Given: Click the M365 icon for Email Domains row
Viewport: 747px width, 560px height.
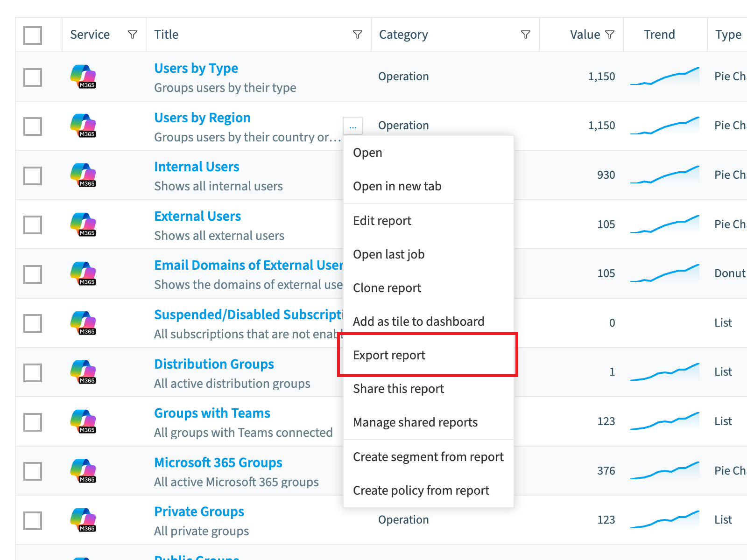Looking at the screenshot, I should pos(83,273).
